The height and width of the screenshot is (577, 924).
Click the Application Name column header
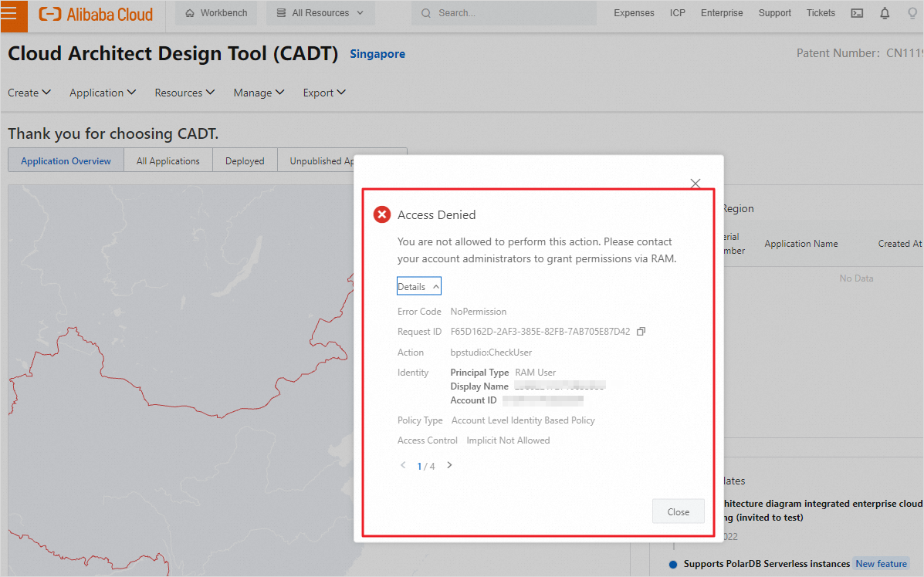(x=800, y=244)
